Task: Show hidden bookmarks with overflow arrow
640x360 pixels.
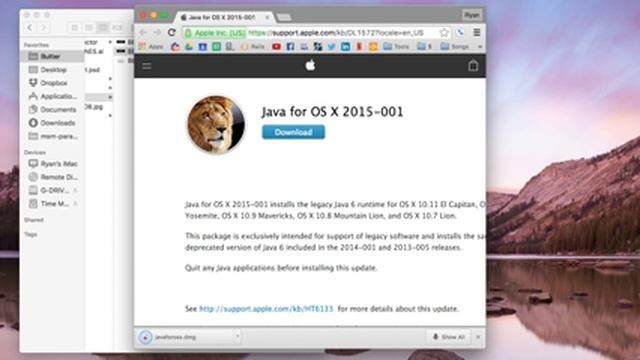Action: pos(480,47)
